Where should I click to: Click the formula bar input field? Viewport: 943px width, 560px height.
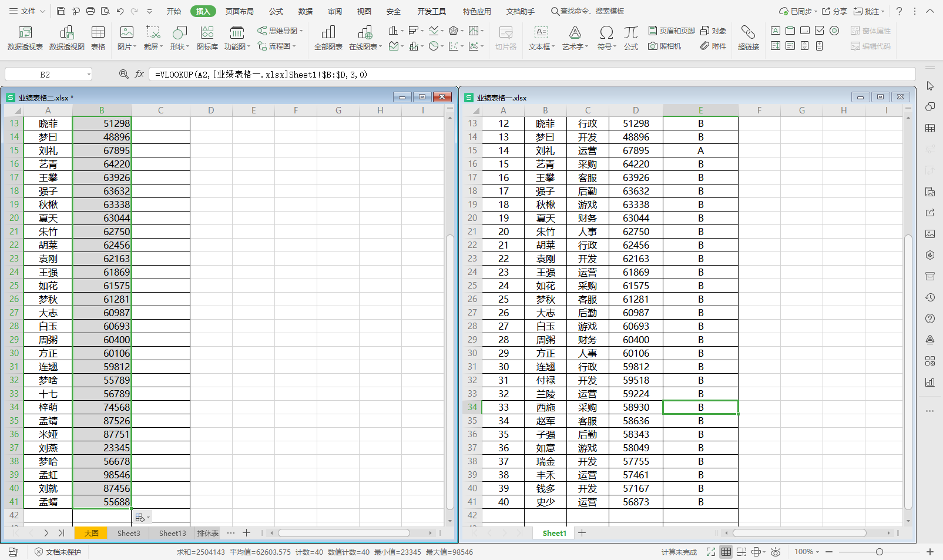click(x=529, y=75)
